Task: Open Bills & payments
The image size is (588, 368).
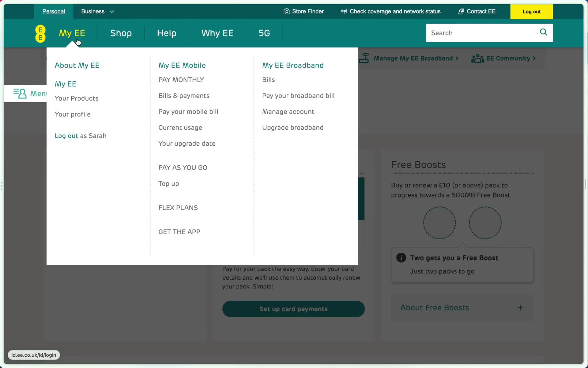Action: tap(184, 96)
